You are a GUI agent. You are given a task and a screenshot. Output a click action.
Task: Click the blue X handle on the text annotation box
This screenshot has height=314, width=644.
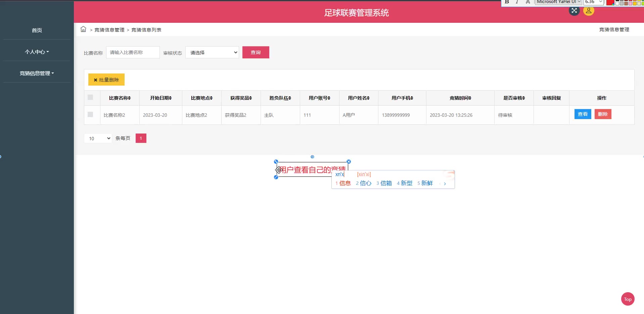coord(349,162)
